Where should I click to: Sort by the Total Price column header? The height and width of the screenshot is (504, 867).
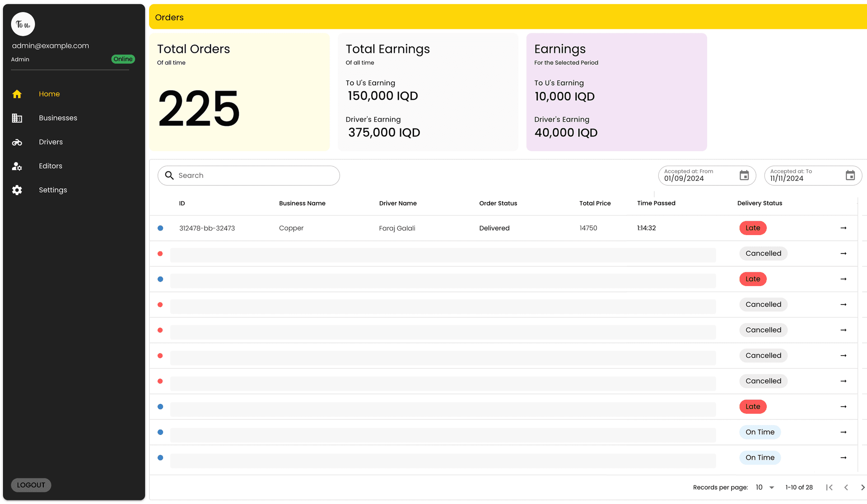click(x=595, y=203)
